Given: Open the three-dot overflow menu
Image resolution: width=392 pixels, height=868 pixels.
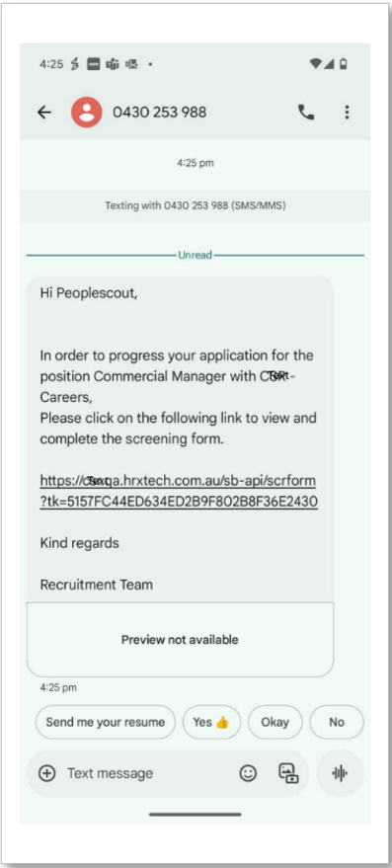Looking at the screenshot, I should tap(347, 113).
